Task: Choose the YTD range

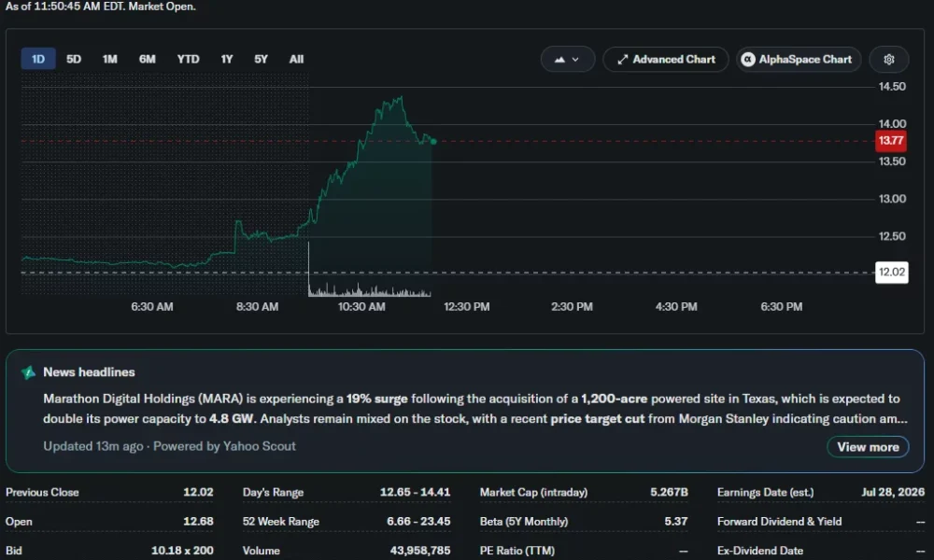Action: click(x=188, y=59)
